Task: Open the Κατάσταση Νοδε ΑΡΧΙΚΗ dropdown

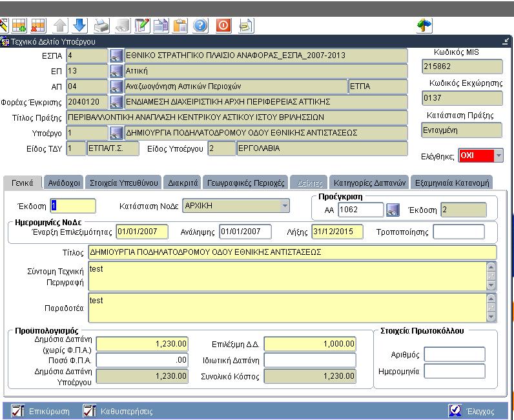Action: point(285,206)
